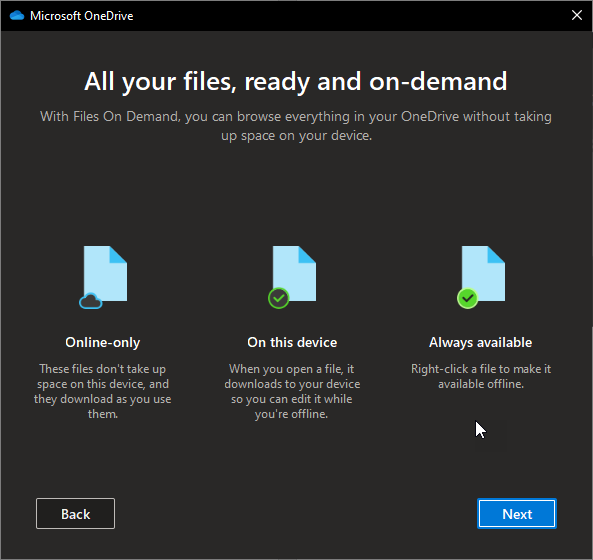Click the main title 'All your files, ready and on-demand'
The width and height of the screenshot is (593, 560).
(296, 81)
